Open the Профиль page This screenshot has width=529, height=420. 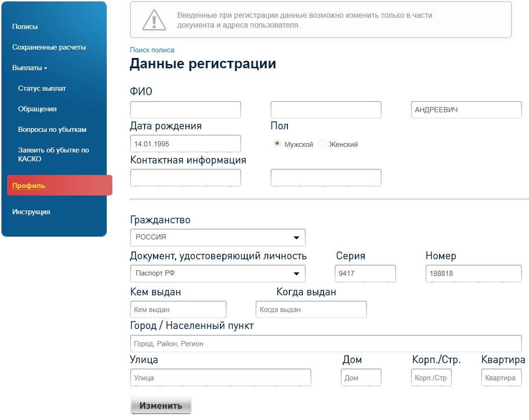pos(59,185)
